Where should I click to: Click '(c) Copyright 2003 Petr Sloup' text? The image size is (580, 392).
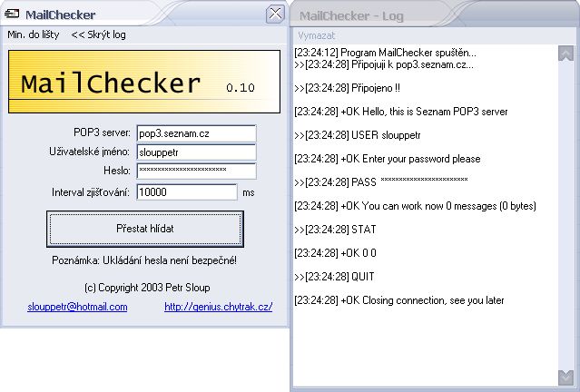point(147,288)
